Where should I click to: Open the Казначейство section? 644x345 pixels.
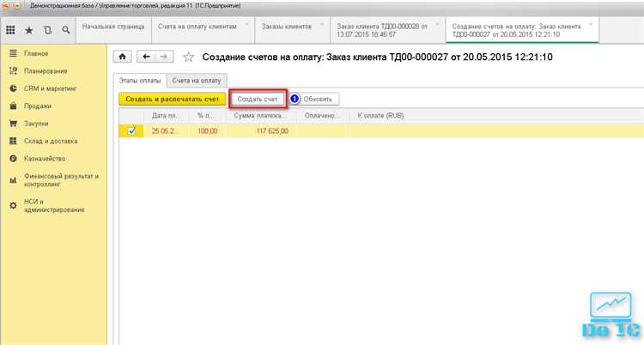(45, 159)
